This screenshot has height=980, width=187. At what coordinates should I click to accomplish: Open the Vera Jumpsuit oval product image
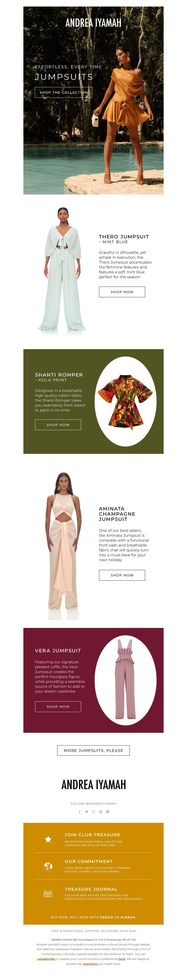click(x=126, y=680)
